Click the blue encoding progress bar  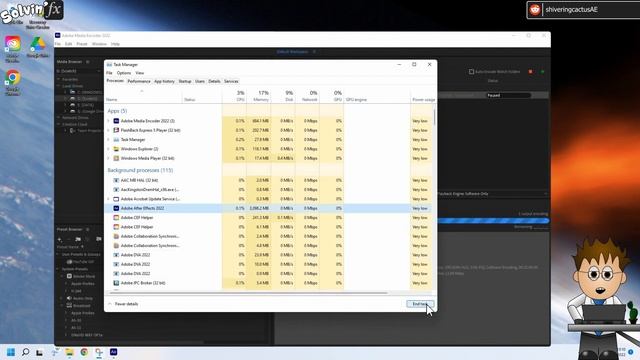[493, 220]
